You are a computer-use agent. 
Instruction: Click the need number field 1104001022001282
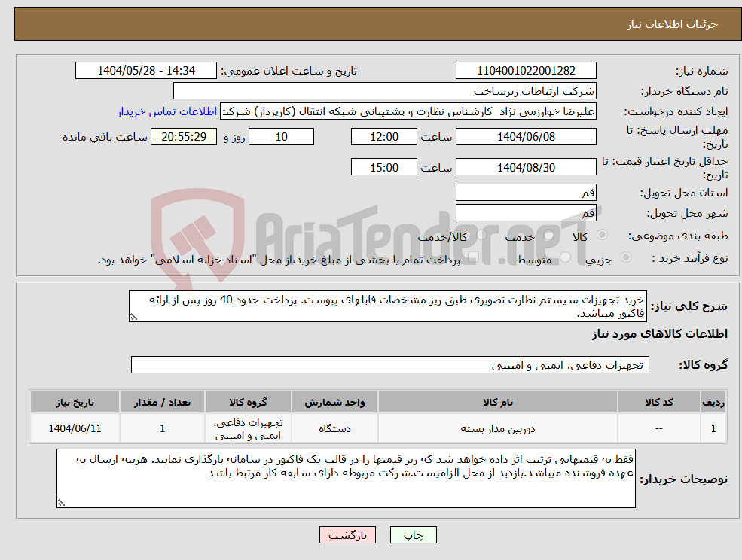(526, 71)
